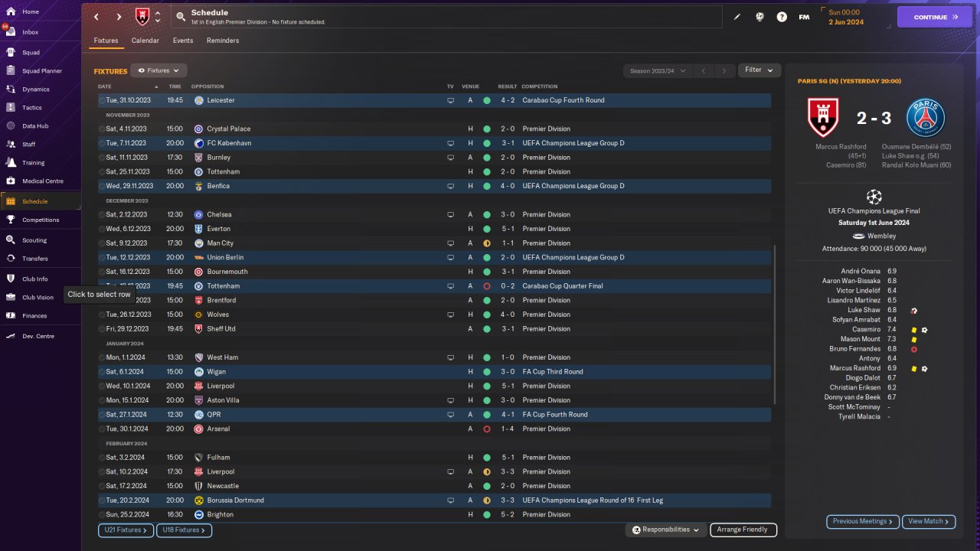The width and height of the screenshot is (980, 551).
Task: Open the U21 Fixtures link
Action: point(126,530)
